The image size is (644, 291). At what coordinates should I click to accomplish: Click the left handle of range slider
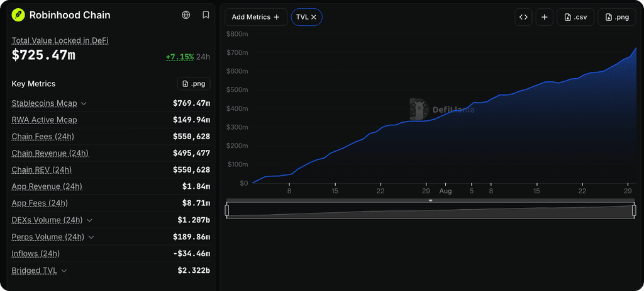226,211
